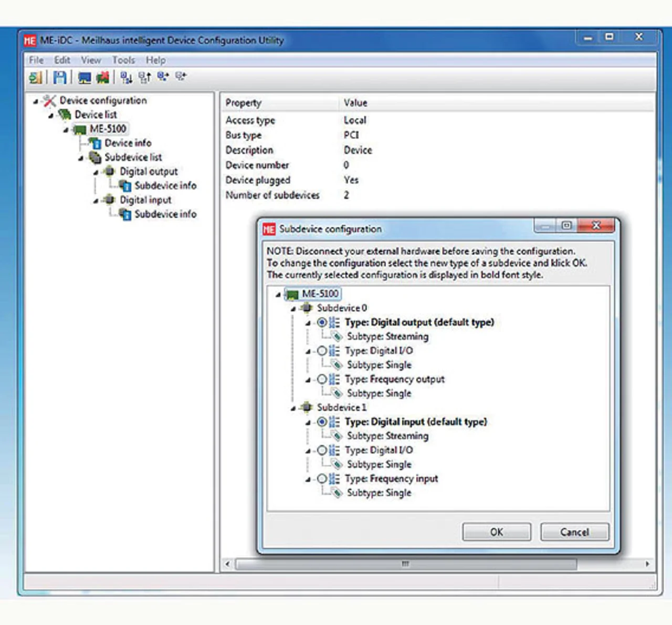Open the View menu
Viewport: 672px width, 625px height.
(x=91, y=60)
